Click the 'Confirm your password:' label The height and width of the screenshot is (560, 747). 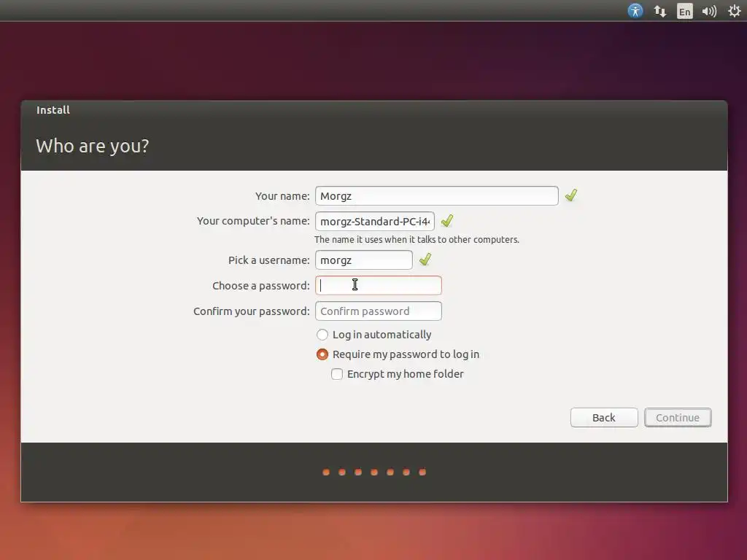coord(252,311)
